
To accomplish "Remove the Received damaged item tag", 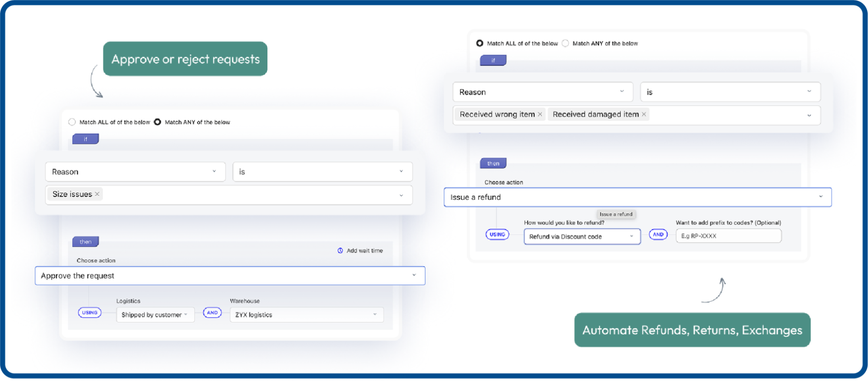I will point(644,114).
